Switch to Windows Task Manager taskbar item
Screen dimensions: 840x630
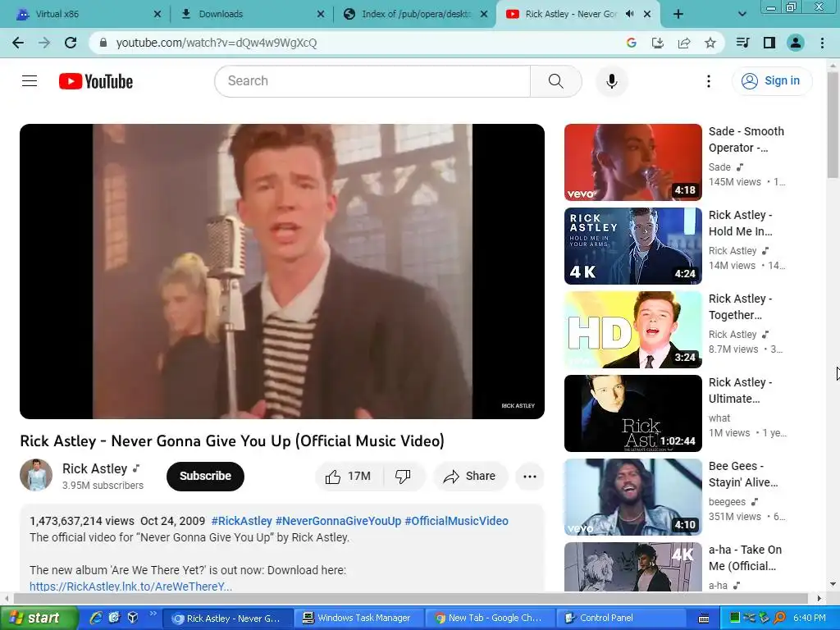pos(358,619)
